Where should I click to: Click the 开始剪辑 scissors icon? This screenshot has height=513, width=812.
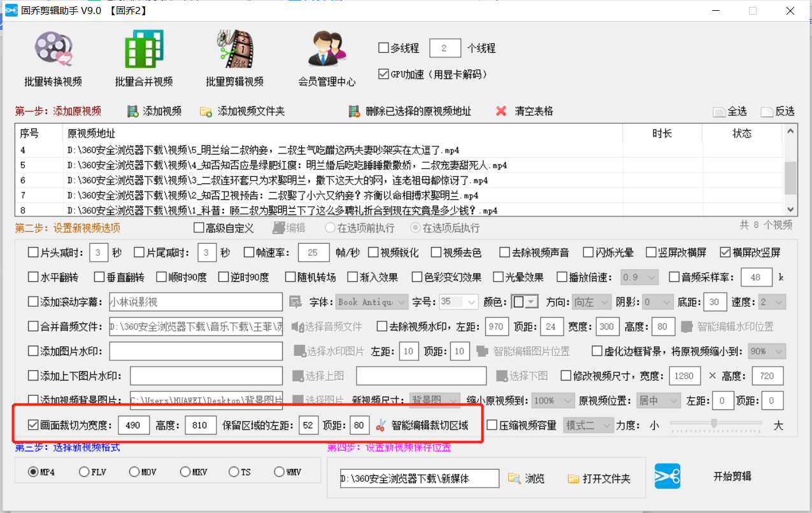coord(667,477)
